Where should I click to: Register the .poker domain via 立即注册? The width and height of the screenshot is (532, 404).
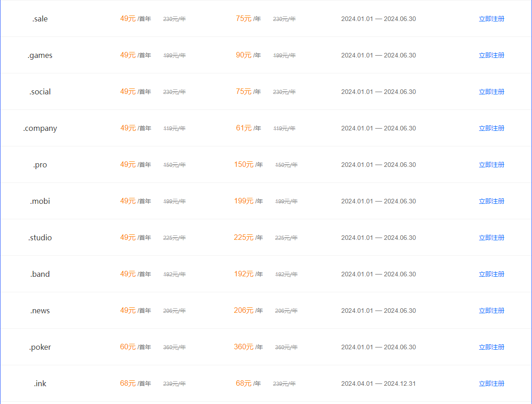click(491, 347)
